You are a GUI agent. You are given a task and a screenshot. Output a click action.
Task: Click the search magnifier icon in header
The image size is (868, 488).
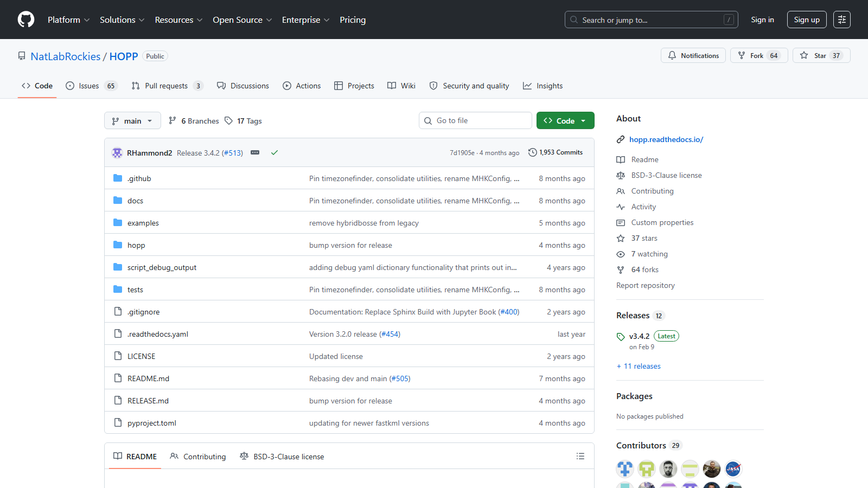pyautogui.click(x=574, y=20)
